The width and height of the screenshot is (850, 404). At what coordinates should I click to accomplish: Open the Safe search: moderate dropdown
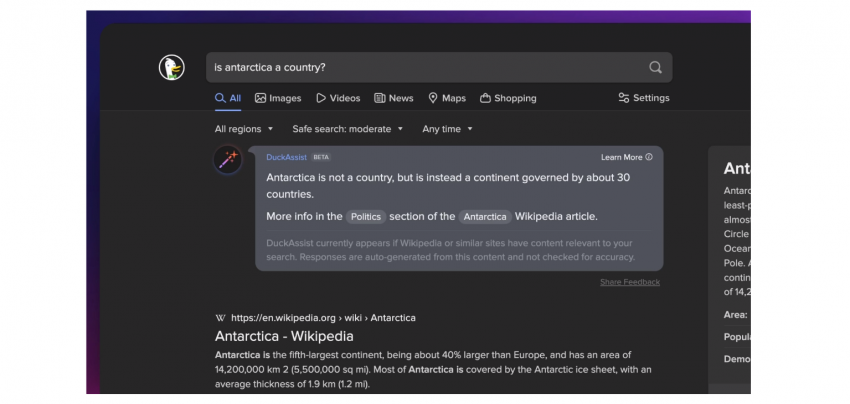[348, 129]
